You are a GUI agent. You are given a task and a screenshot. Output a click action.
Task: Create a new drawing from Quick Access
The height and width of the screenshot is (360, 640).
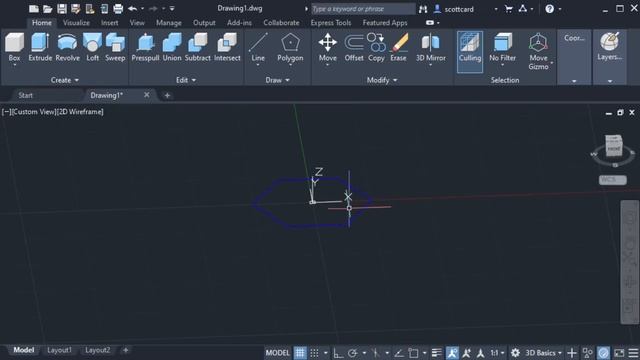tap(34, 9)
